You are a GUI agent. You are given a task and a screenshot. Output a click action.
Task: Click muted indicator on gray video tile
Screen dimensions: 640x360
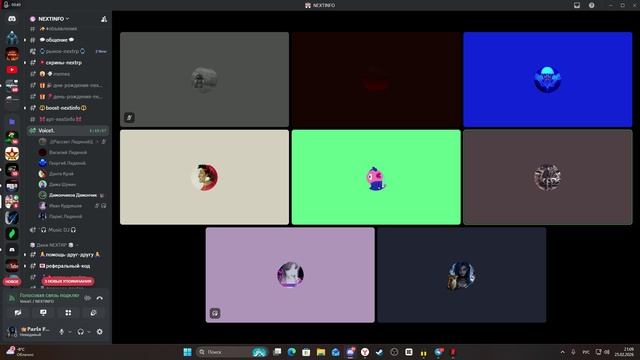pyautogui.click(x=129, y=118)
